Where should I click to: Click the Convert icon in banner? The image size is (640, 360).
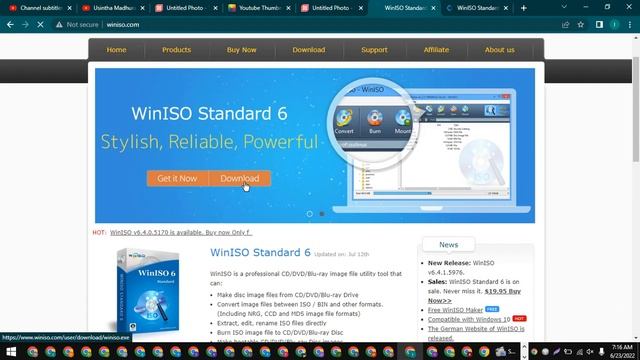(344, 121)
